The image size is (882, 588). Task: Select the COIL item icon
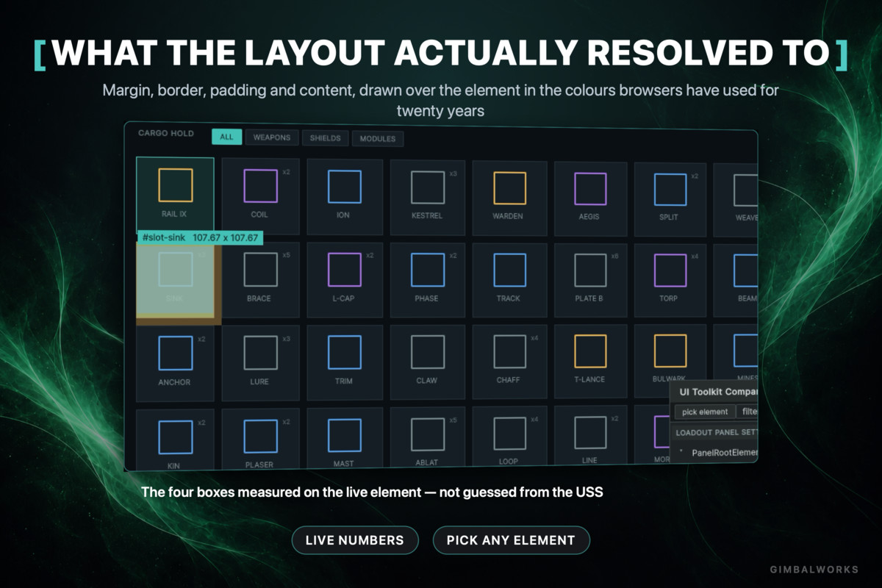(x=261, y=185)
